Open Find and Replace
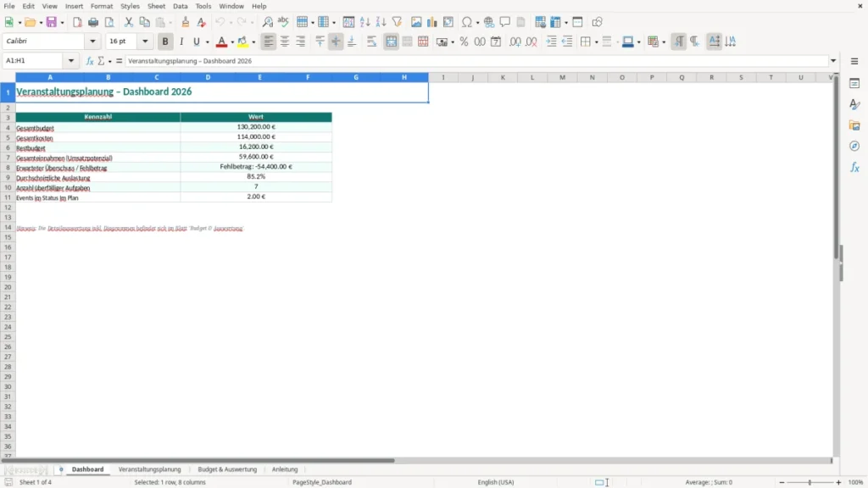 click(267, 22)
